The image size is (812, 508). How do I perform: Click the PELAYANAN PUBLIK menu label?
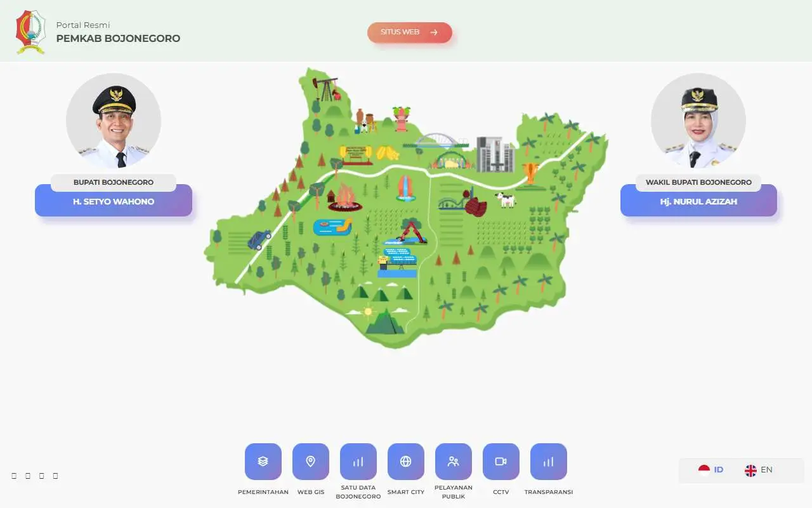tap(454, 492)
